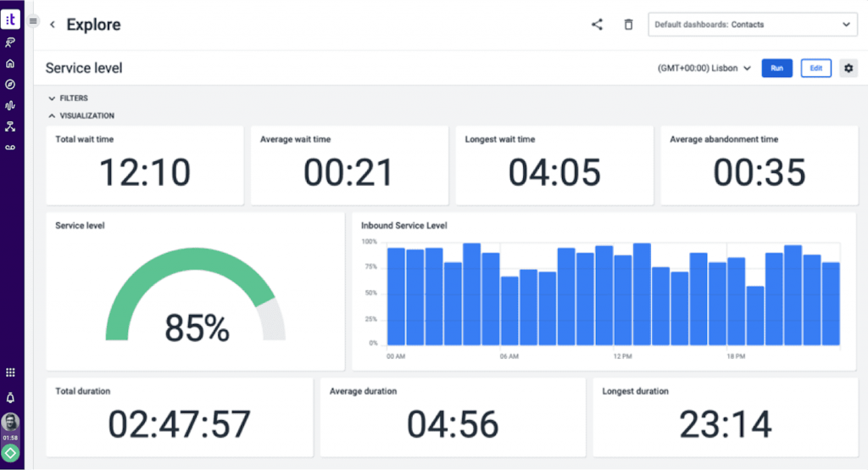
Task: Open the voicemail icon in left sidebar
Action: 10,148
